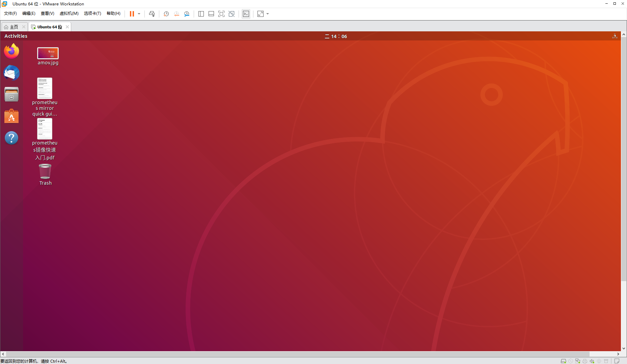Image resolution: width=627 pixels, height=364 pixels.
Task: Launch Firefox from the dock
Action: pos(11,51)
